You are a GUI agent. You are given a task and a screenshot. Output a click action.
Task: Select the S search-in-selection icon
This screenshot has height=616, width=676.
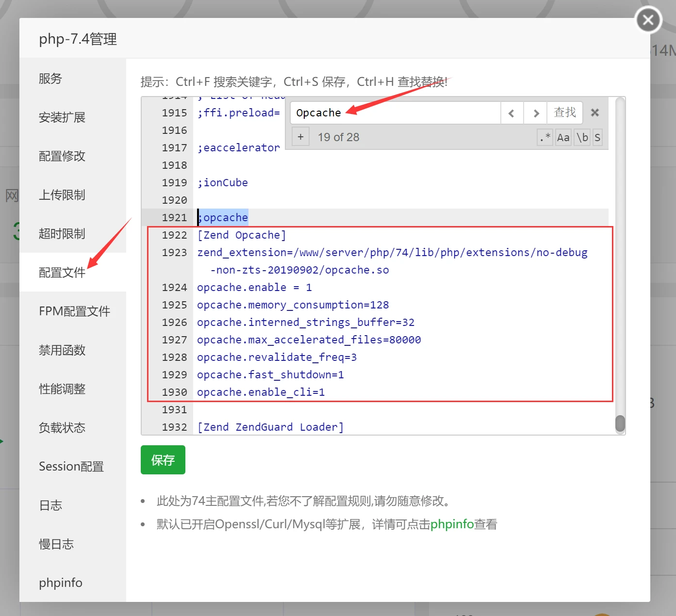point(597,137)
